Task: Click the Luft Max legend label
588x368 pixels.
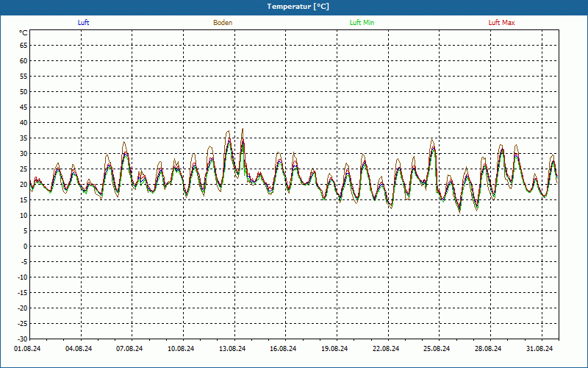Action: [x=501, y=23]
